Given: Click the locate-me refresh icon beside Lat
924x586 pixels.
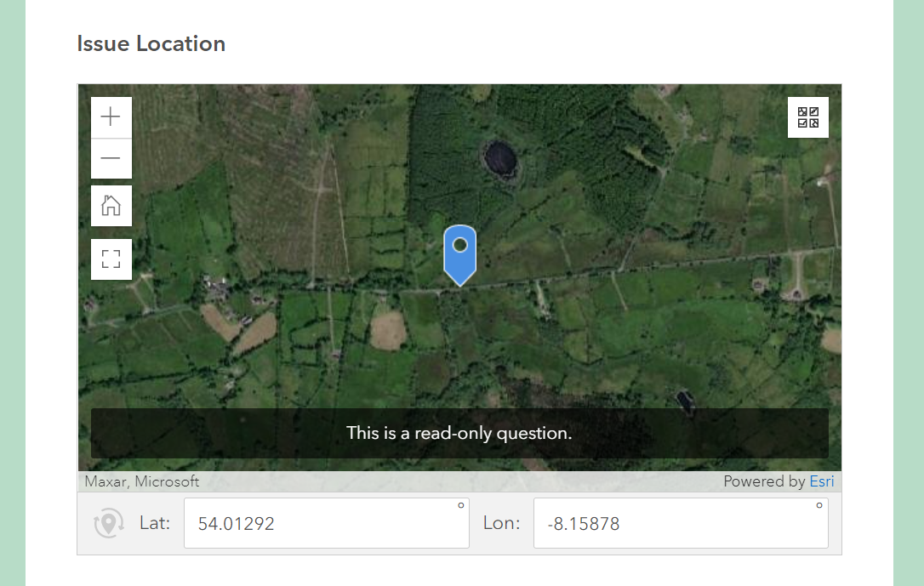Looking at the screenshot, I should click(x=109, y=523).
